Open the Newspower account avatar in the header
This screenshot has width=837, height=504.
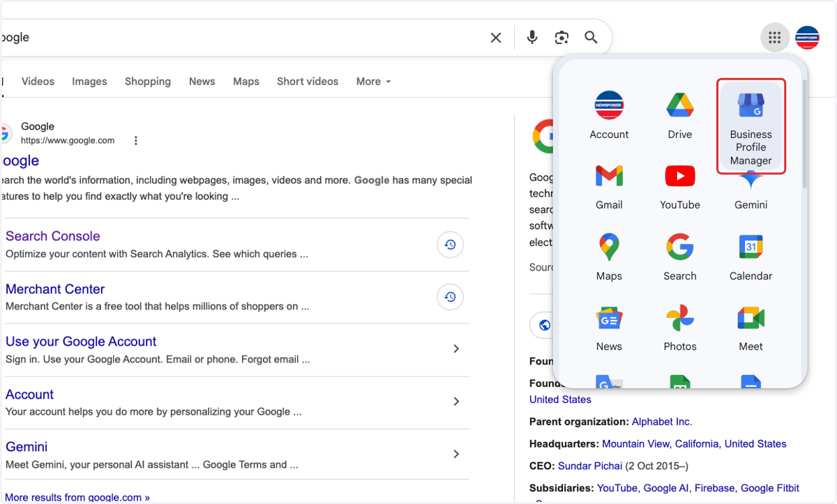click(x=807, y=38)
